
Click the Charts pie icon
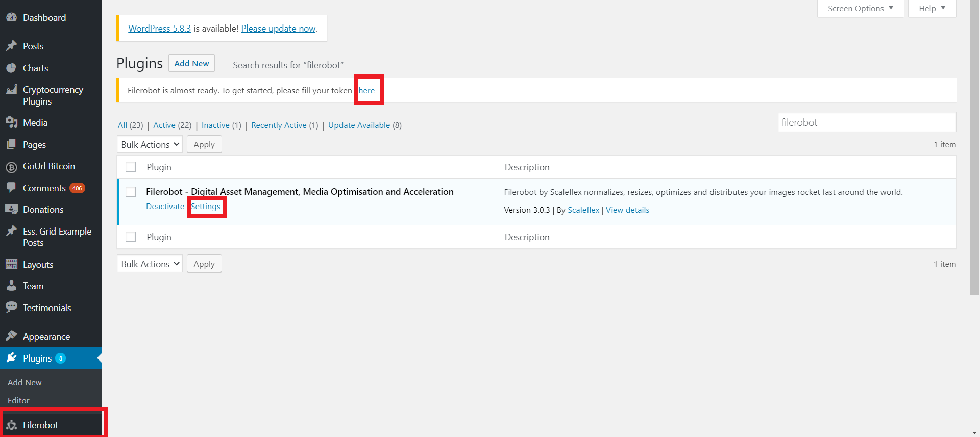click(x=11, y=68)
